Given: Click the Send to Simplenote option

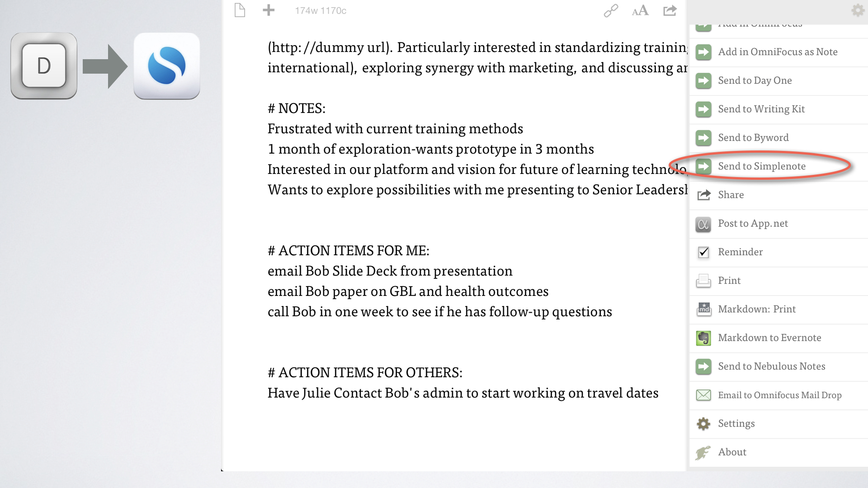Looking at the screenshot, I should (x=762, y=166).
